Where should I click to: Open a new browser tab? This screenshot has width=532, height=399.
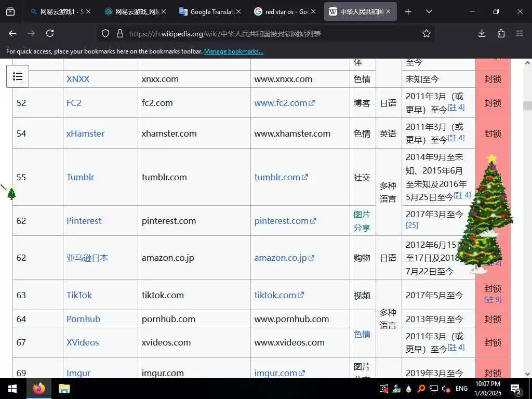(408, 12)
